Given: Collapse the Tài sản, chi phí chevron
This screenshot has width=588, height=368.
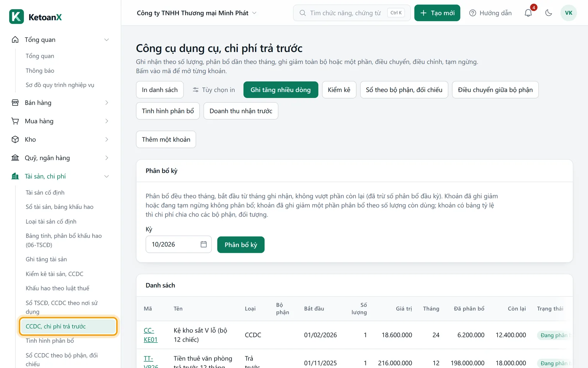Looking at the screenshot, I should pos(107,176).
